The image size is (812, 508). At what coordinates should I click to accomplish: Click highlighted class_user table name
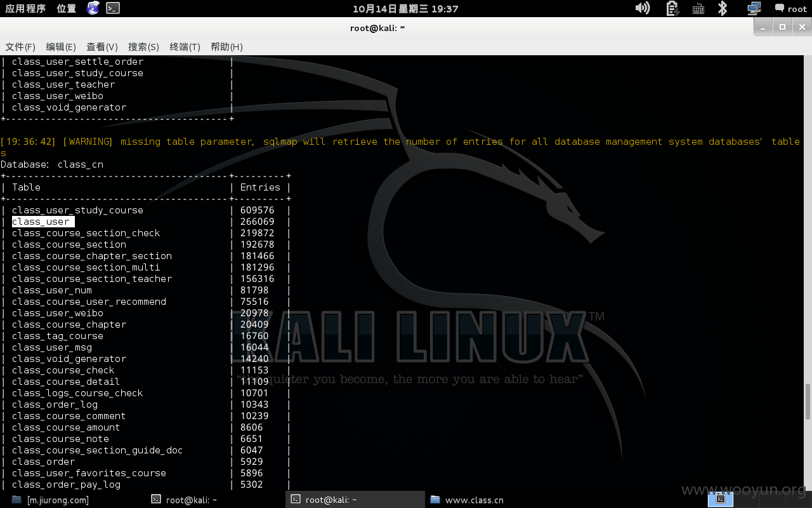[x=43, y=222]
